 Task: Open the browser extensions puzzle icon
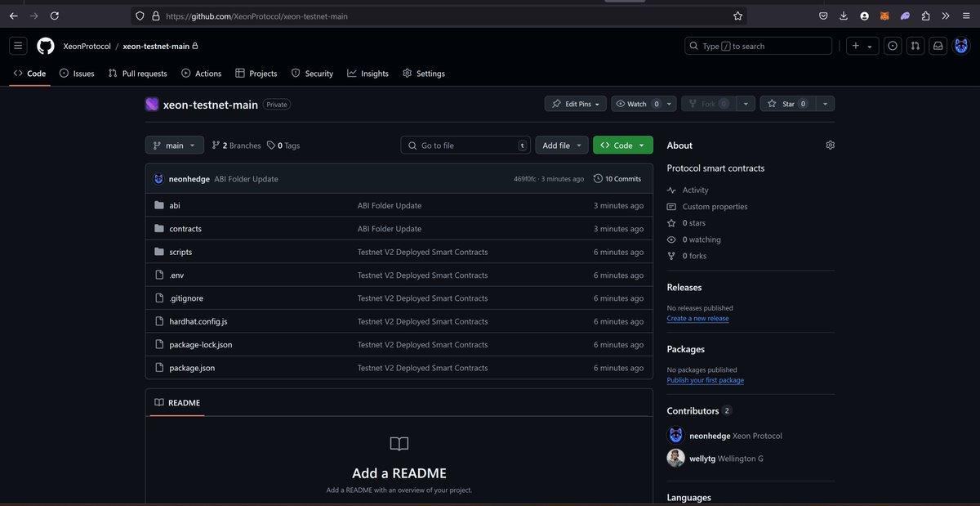click(925, 16)
